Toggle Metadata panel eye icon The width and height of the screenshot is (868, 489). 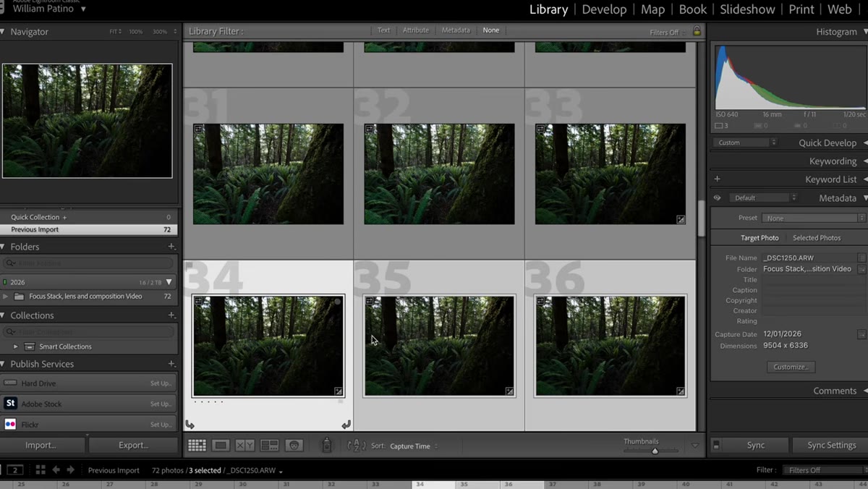(x=718, y=197)
